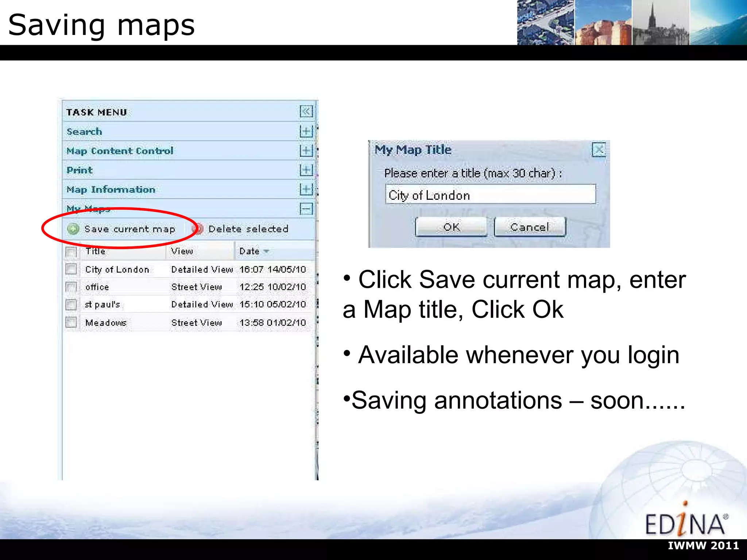Click the Map Information heading
This screenshot has width=747, height=560.
coord(111,190)
